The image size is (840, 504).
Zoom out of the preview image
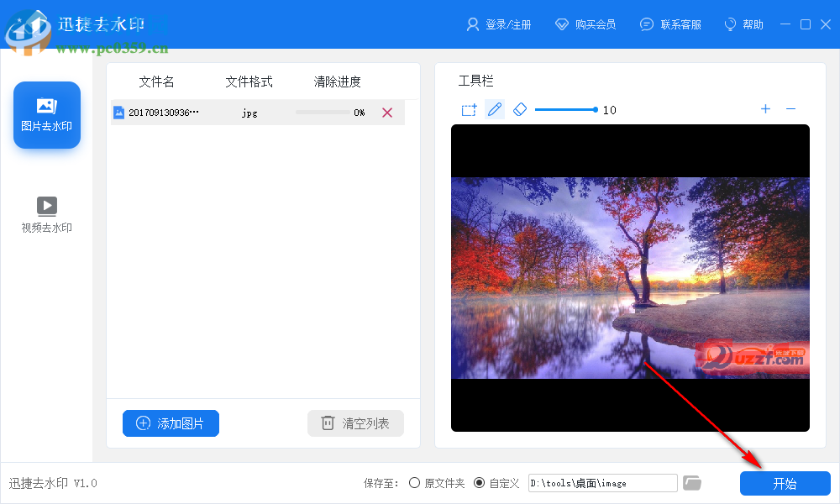pyautogui.click(x=790, y=109)
